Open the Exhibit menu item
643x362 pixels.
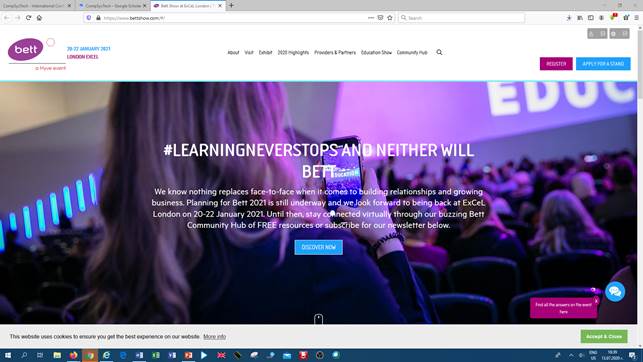pyautogui.click(x=265, y=52)
